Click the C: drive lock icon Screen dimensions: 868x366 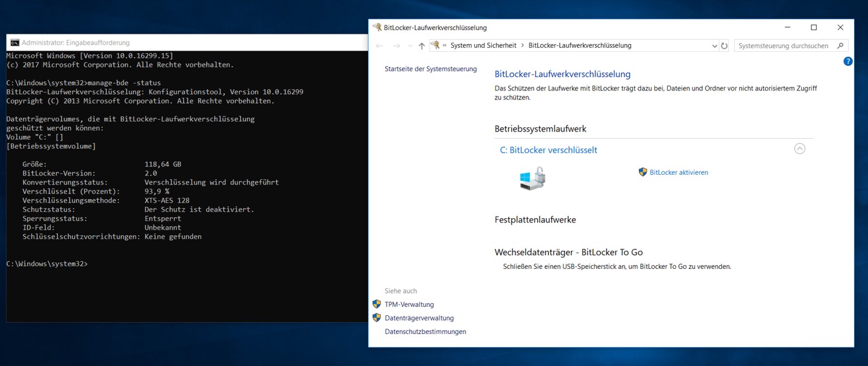[x=532, y=179]
